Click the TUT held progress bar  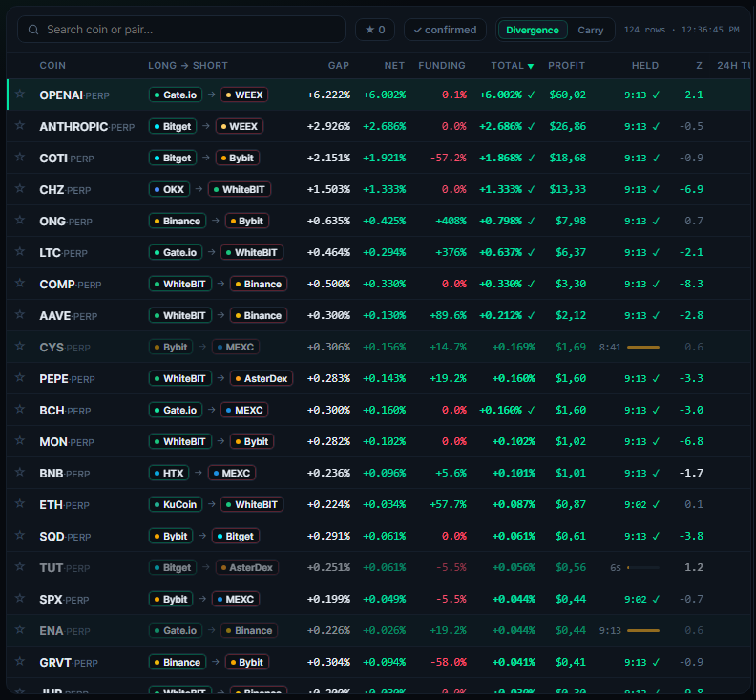point(643,568)
